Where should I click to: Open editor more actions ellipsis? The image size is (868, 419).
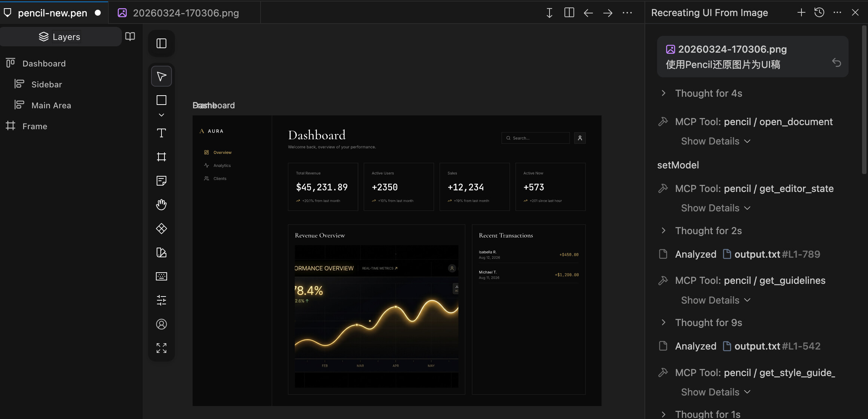click(627, 13)
